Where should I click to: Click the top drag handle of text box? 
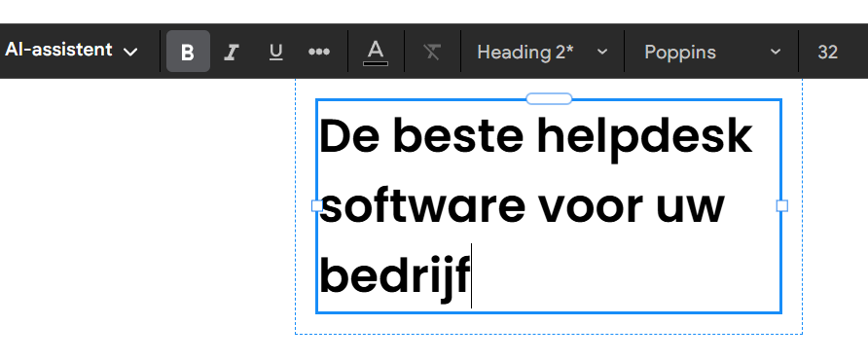click(x=549, y=99)
